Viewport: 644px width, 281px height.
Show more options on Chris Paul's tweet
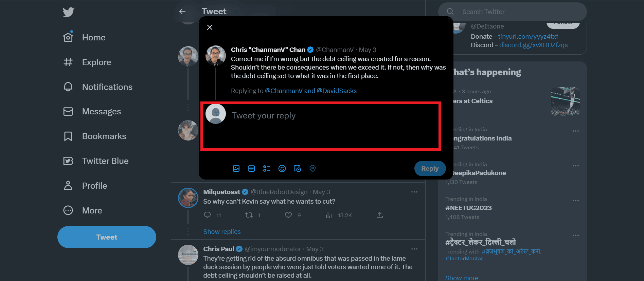(x=414, y=249)
